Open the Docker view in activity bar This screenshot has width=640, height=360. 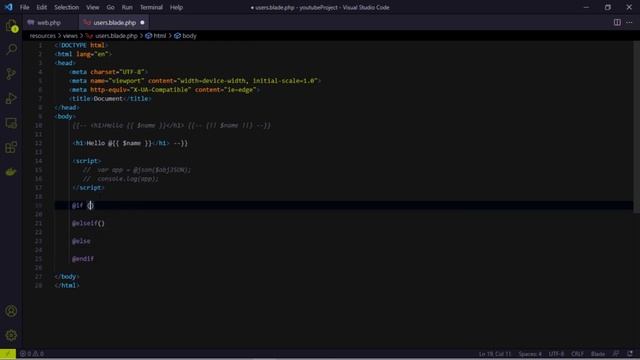[11, 172]
